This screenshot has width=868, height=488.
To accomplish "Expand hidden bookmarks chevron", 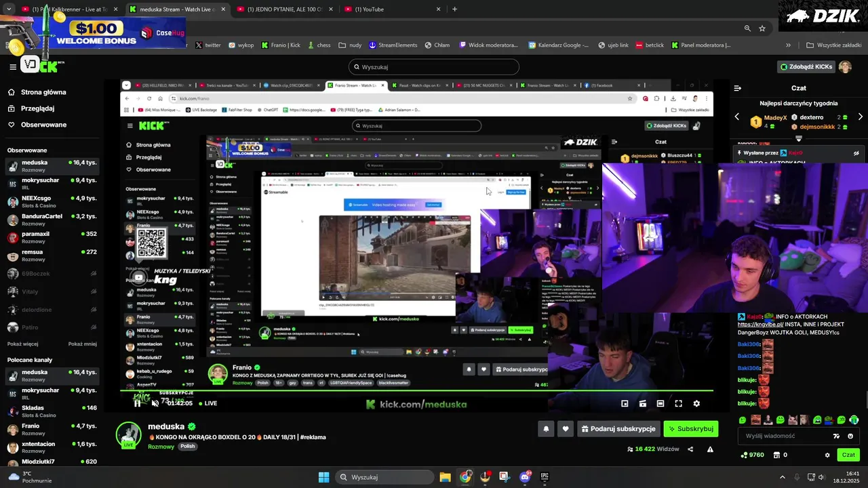I will tap(788, 45).
